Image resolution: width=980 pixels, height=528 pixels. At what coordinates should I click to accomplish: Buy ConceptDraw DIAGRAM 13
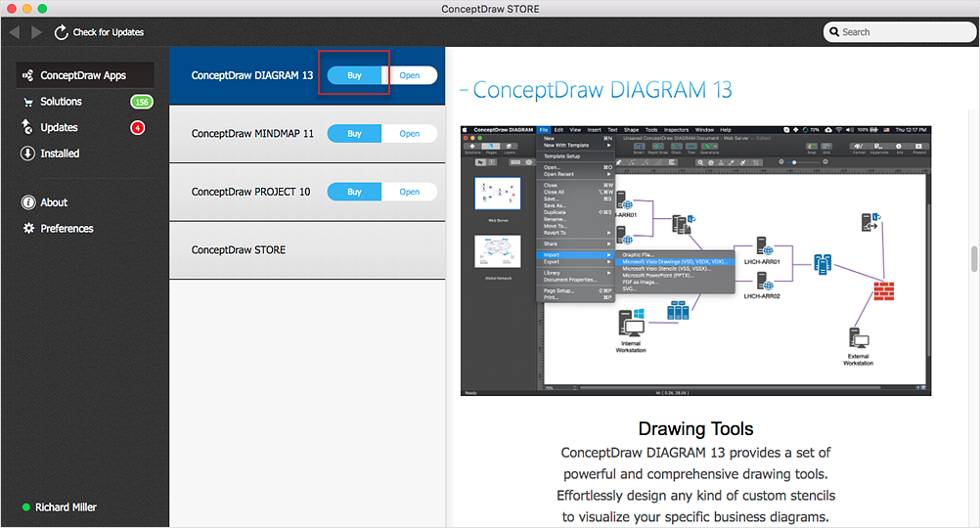tap(354, 75)
